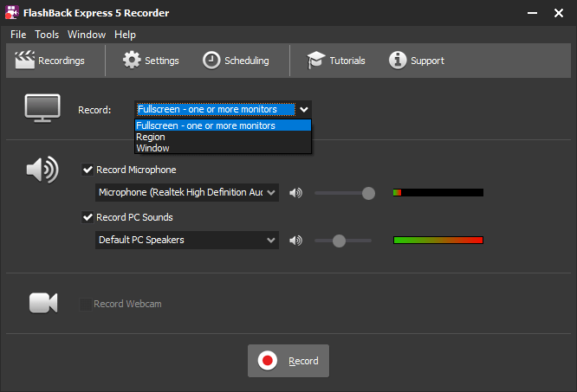Enable the Record Webcam checkbox

pyautogui.click(x=85, y=304)
